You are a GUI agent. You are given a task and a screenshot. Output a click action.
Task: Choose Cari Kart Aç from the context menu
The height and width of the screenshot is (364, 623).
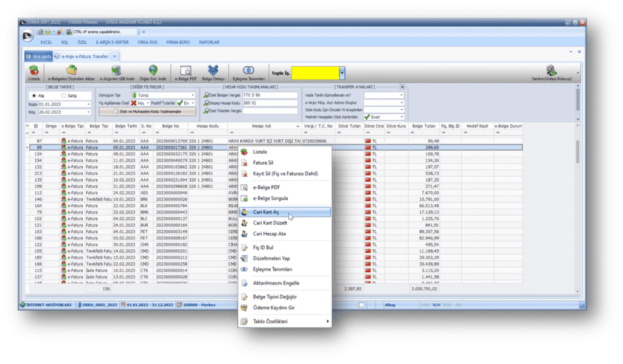266,213
